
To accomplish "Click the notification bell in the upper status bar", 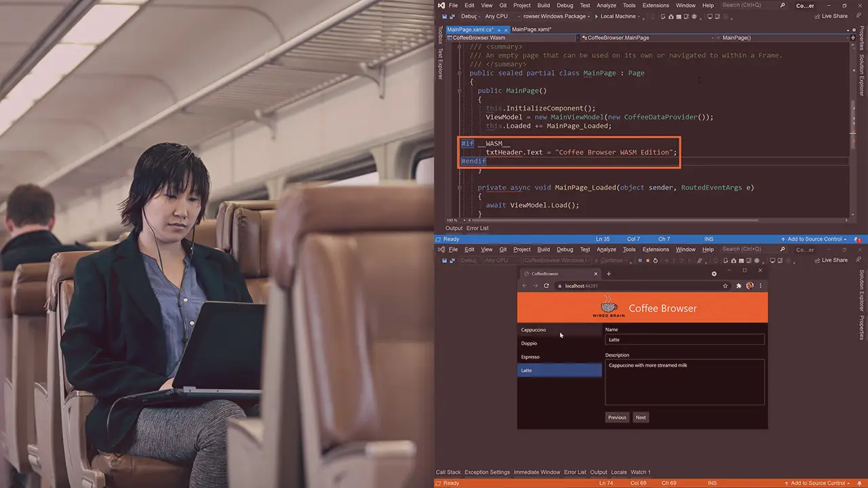I will coord(858,239).
